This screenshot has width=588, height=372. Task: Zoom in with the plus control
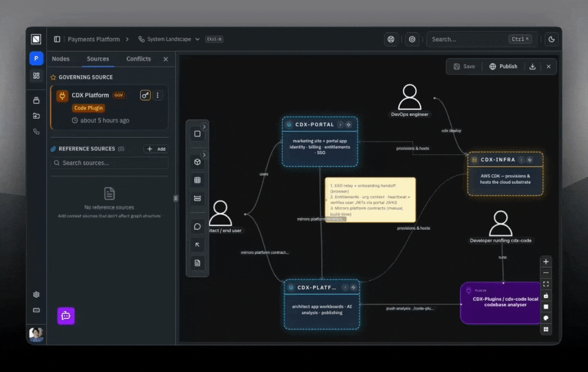[x=546, y=262]
